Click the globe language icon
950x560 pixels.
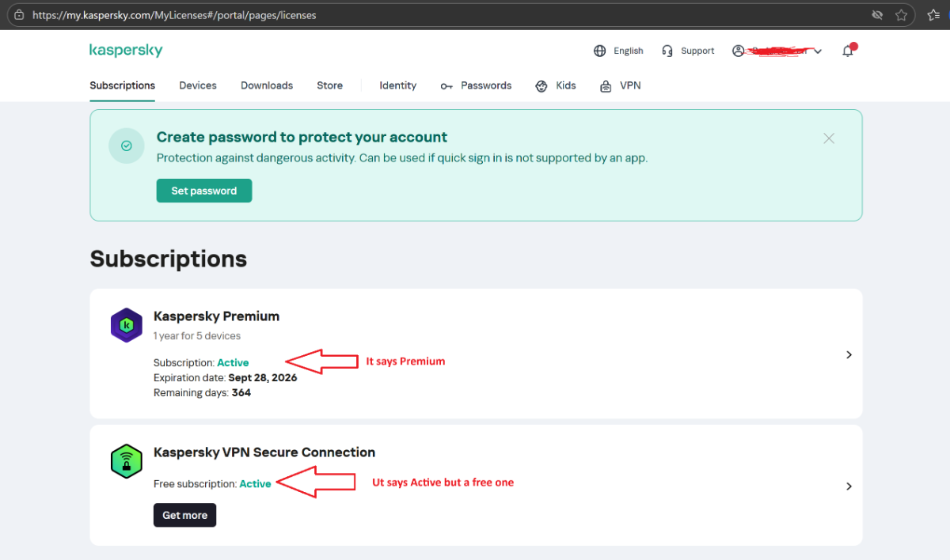pyautogui.click(x=600, y=51)
